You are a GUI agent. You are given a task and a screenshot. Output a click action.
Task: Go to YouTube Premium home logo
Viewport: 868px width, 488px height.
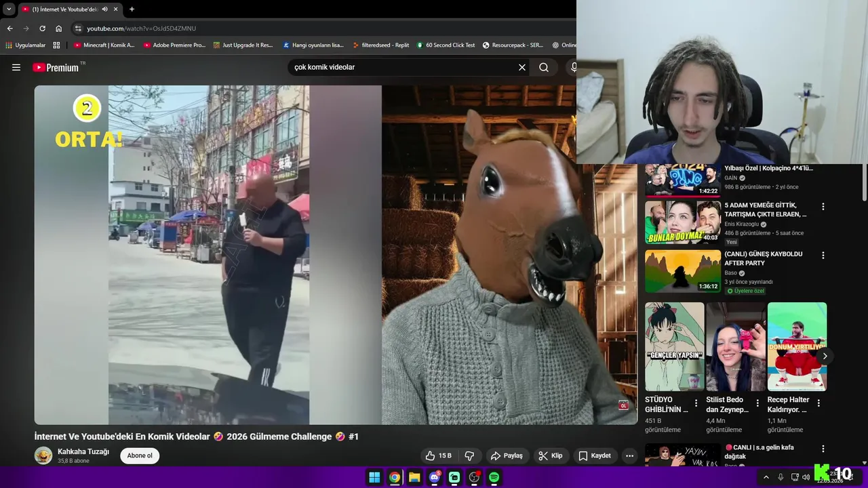56,67
